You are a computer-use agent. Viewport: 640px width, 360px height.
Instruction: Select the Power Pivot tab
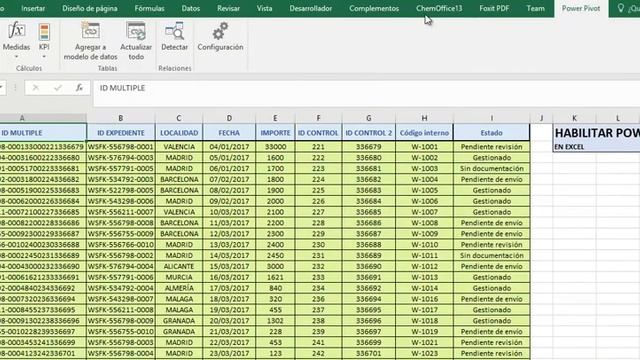(x=581, y=8)
